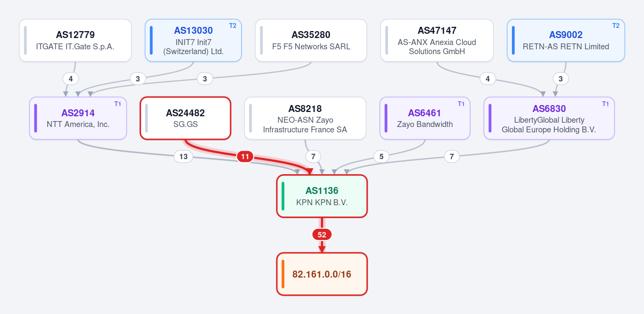Click the 82.161.0.0/16 prefix node
The image size is (644, 314).
(322, 274)
